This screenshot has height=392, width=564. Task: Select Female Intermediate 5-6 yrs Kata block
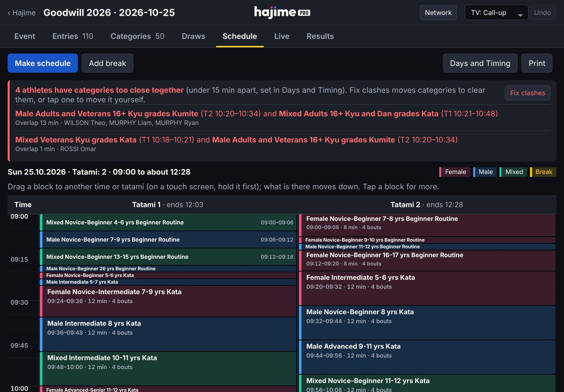[427, 288]
